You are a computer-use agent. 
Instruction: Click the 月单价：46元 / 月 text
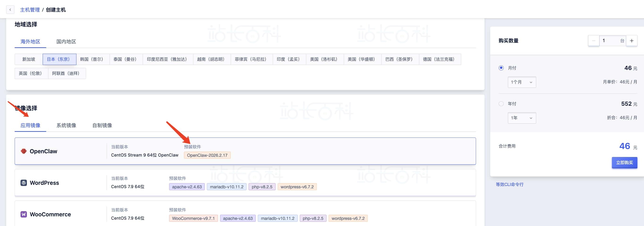[620, 82]
